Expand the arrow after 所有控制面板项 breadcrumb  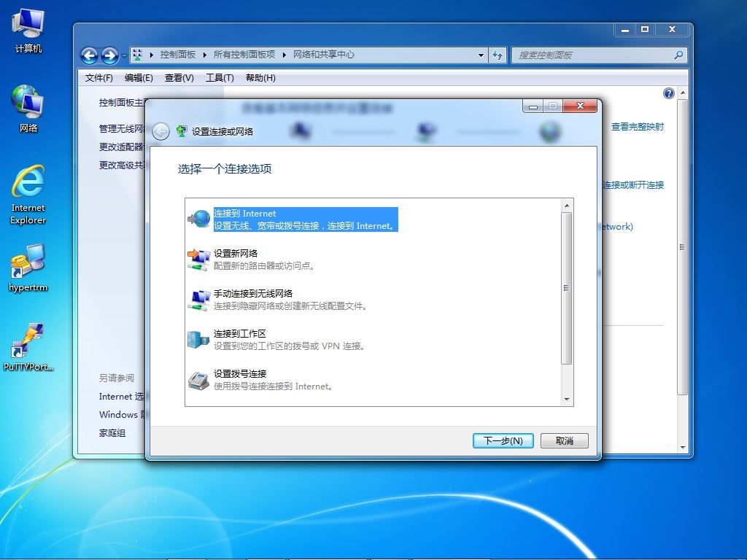click(x=284, y=55)
